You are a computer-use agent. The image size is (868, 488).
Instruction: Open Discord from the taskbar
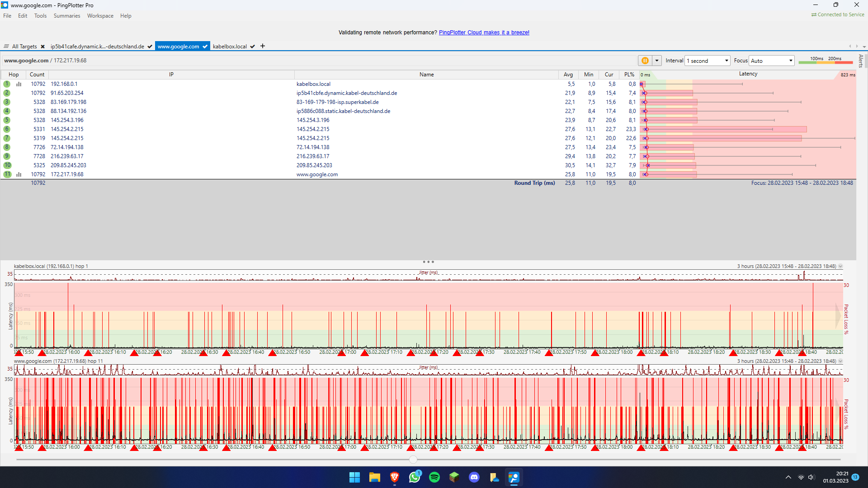474,477
